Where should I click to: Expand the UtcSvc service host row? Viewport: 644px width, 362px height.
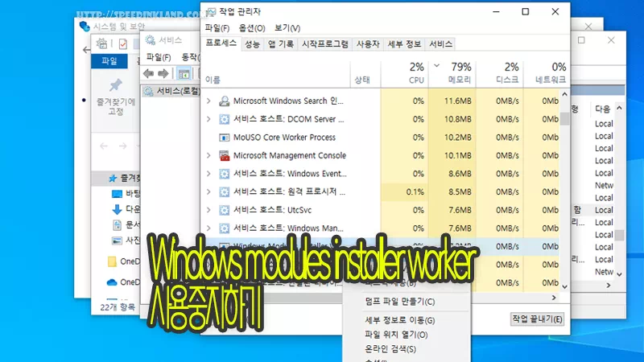click(208, 210)
